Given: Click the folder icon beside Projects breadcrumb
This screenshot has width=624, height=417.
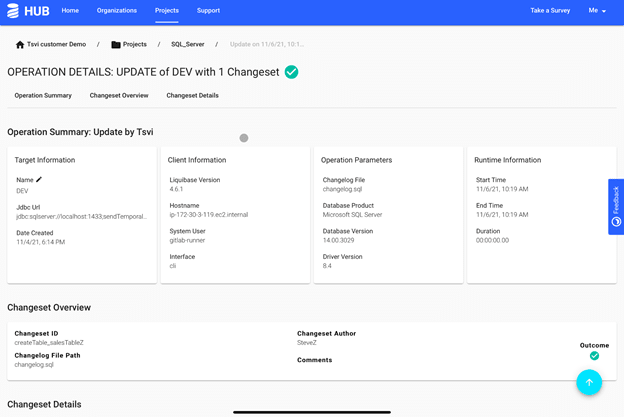Looking at the screenshot, I should click(x=116, y=45).
